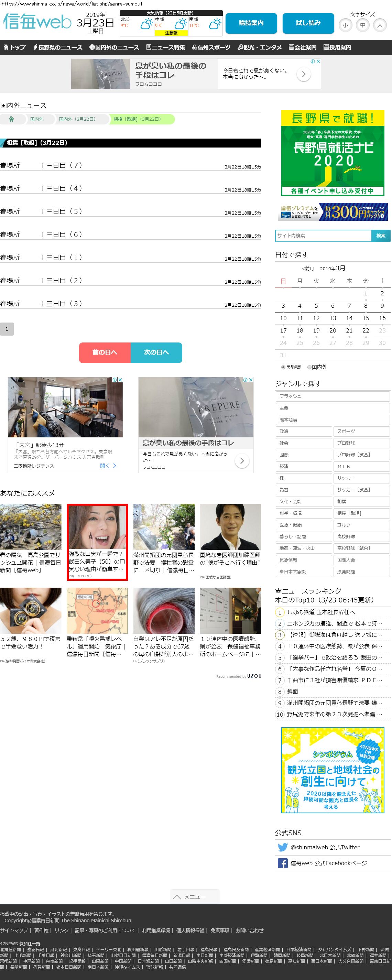Viewport: 392px width, 980px height.
Task: Open the 高校野球 genre
Action: tap(361, 537)
